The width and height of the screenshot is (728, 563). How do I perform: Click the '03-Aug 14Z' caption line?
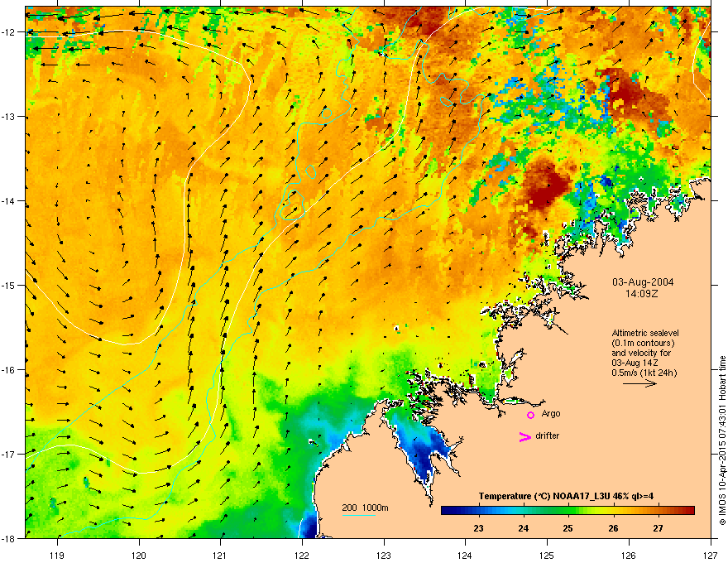[x=635, y=363]
